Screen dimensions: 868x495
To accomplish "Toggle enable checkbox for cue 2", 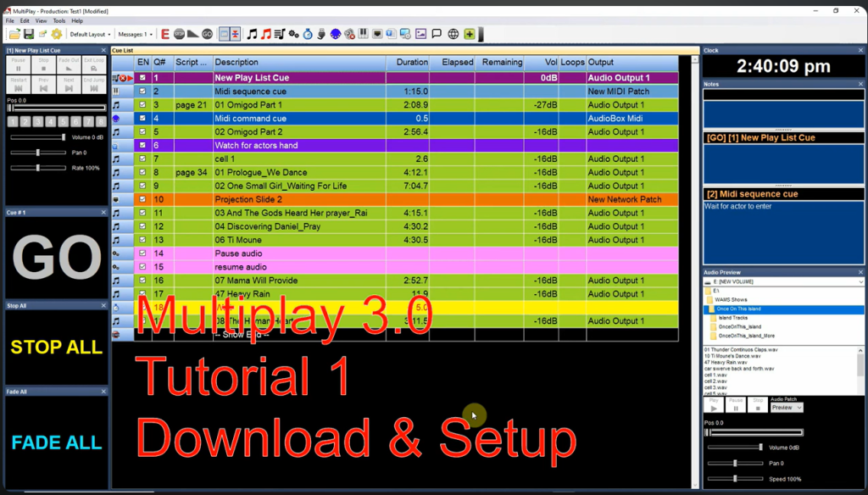I will pos(142,92).
